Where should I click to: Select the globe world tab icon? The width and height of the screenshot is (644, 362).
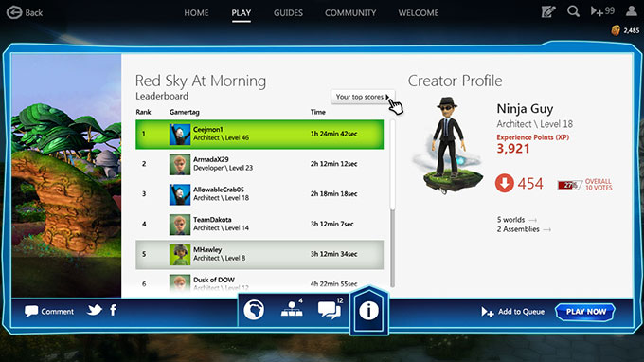pos(254,310)
